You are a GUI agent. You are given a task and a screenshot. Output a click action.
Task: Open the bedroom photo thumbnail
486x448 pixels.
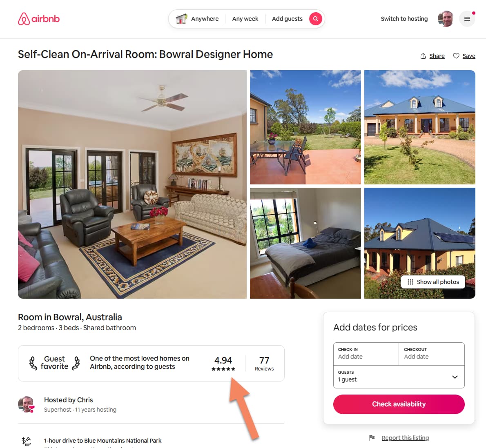[305, 243]
